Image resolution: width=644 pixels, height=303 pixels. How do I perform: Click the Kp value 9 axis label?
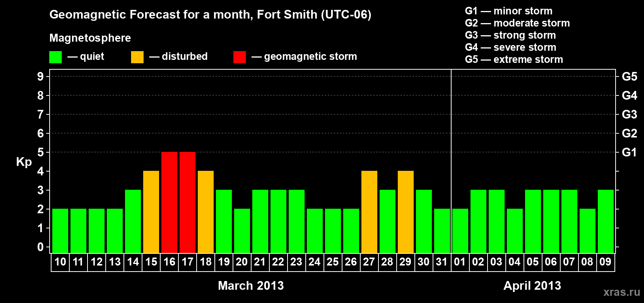(x=41, y=77)
